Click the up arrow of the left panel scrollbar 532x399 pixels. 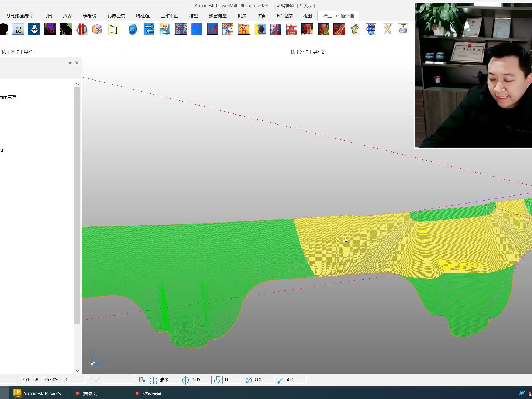pyautogui.click(x=77, y=84)
